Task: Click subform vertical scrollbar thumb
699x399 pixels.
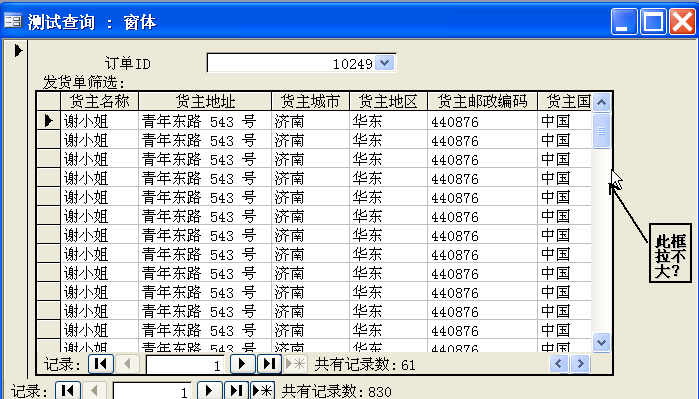Action: pyautogui.click(x=601, y=131)
